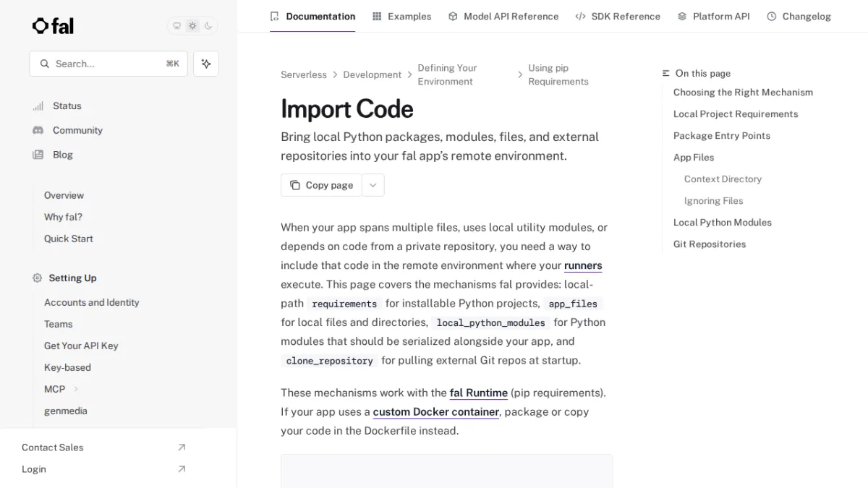
Task: Open Key-based sidebar entry
Action: coord(67,367)
